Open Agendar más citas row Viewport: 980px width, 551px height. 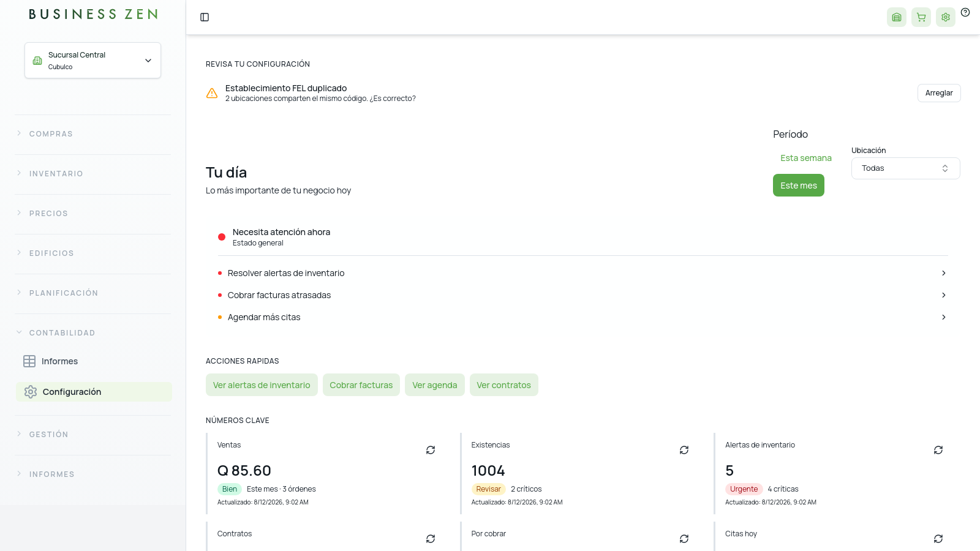pos(583,317)
